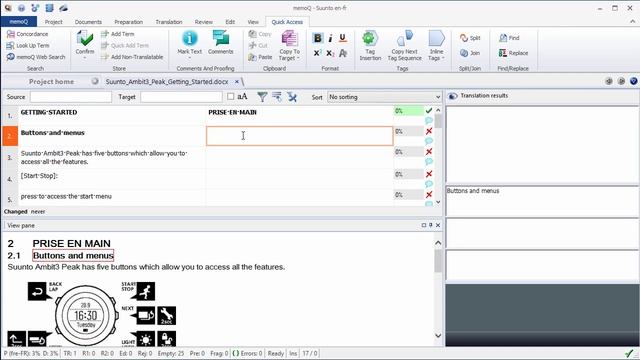Image resolution: width=640 pixels, height=360 pixels.
Task: Click the eye icon in Translation results
Action: (x=453, y=96)
